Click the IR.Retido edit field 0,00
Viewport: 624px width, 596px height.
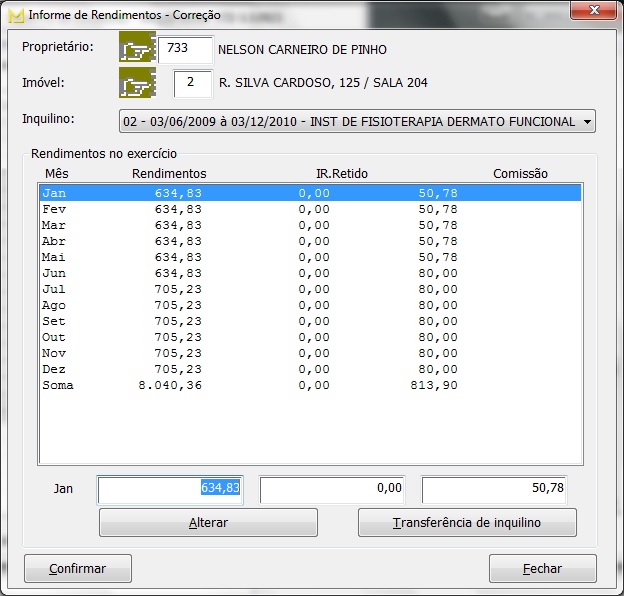coord(333,489)
